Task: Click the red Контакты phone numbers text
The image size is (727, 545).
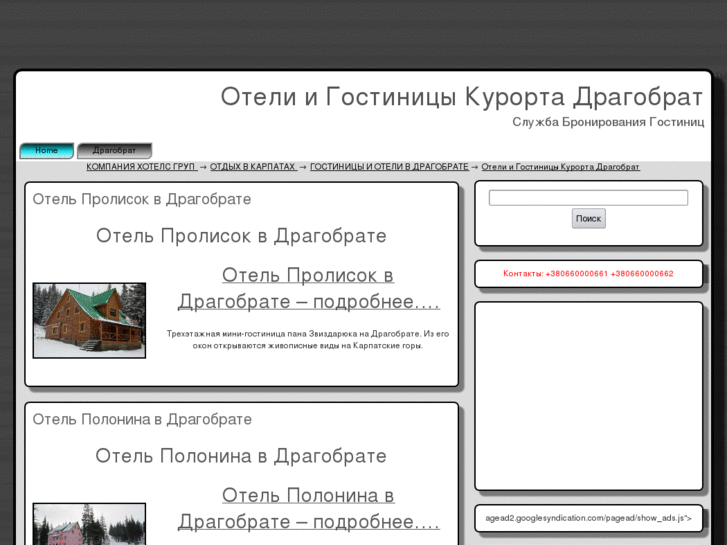Action: click(588, 274)
